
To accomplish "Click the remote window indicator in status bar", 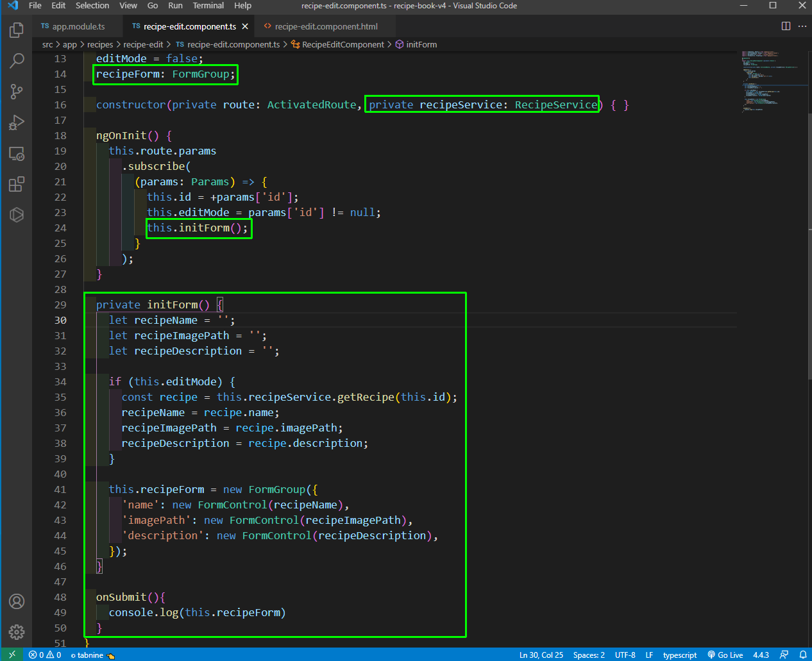I will click(12, 655).
